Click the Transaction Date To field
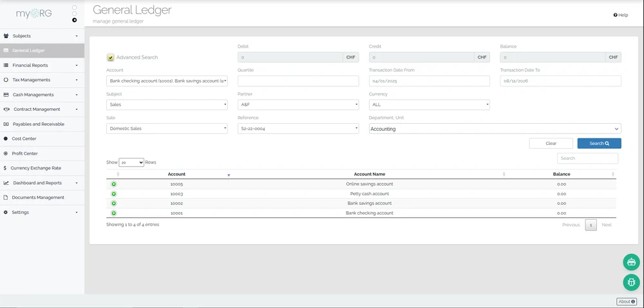 tap(561, 81)
